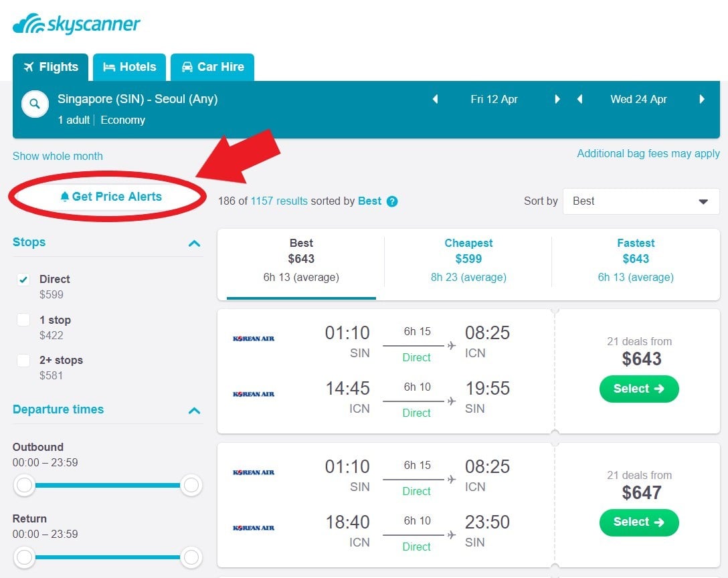Image resolution: width=728 pixels, height=578 pixels.
Task: Select the Cheapest $599 tab
Action: click(468, 259)
